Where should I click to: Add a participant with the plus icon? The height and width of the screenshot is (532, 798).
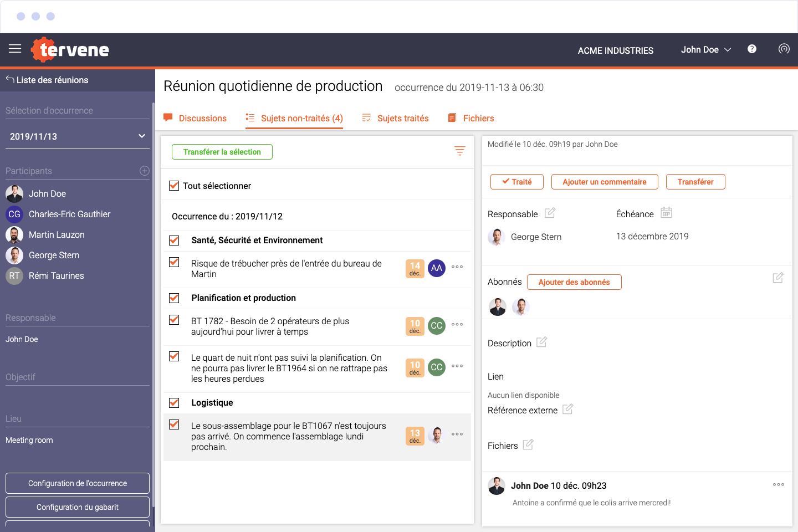[x=145, y=171]
